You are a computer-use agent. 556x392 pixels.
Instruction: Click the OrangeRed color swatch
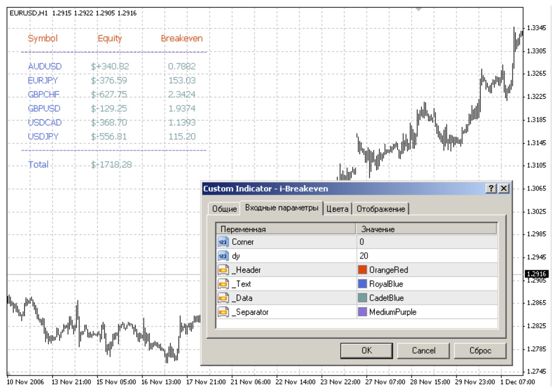(362, 270)
